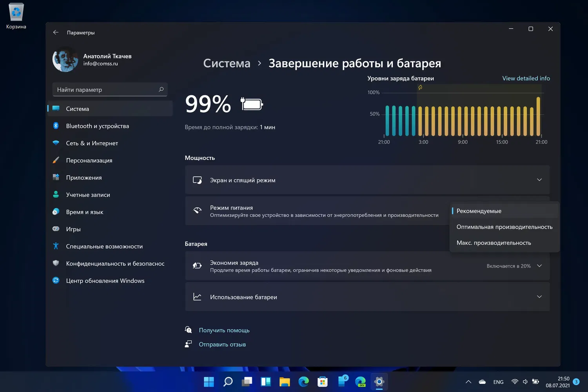This screenshot has height=392, width=588.
Task: Open Время и язык in the sidebar
Action: (x=110, y=212)
